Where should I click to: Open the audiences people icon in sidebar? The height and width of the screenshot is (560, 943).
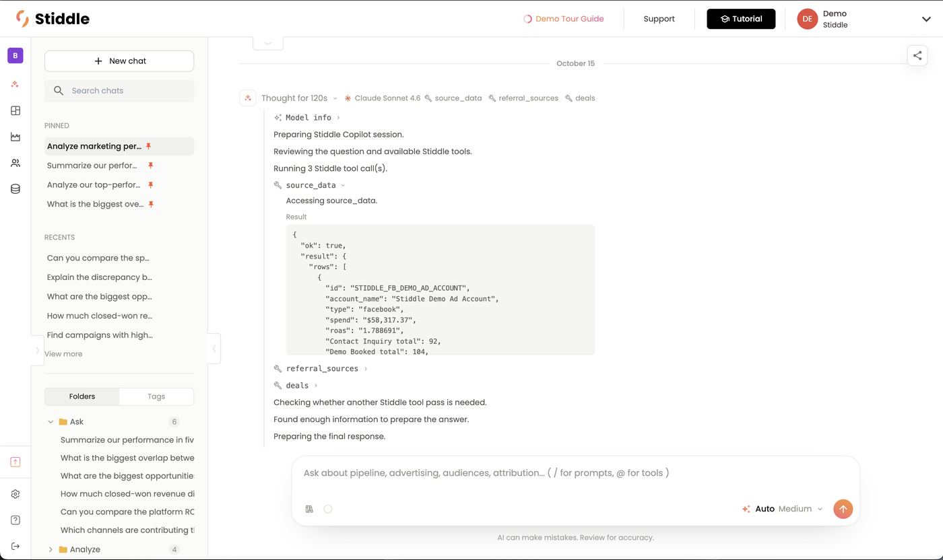15,163
